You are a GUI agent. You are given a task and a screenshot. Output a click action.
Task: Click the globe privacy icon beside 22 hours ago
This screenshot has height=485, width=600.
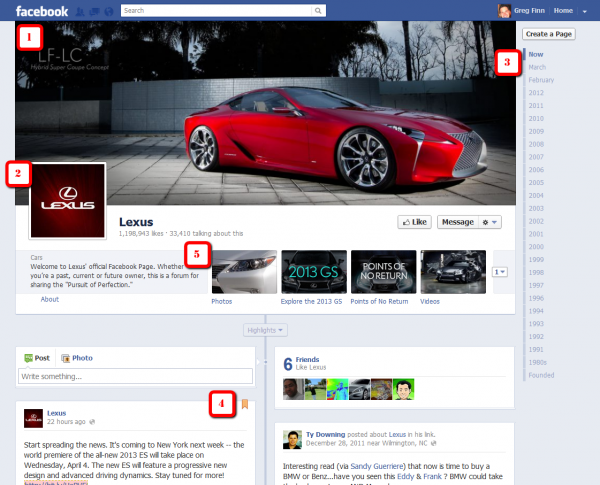pos(92,422)
